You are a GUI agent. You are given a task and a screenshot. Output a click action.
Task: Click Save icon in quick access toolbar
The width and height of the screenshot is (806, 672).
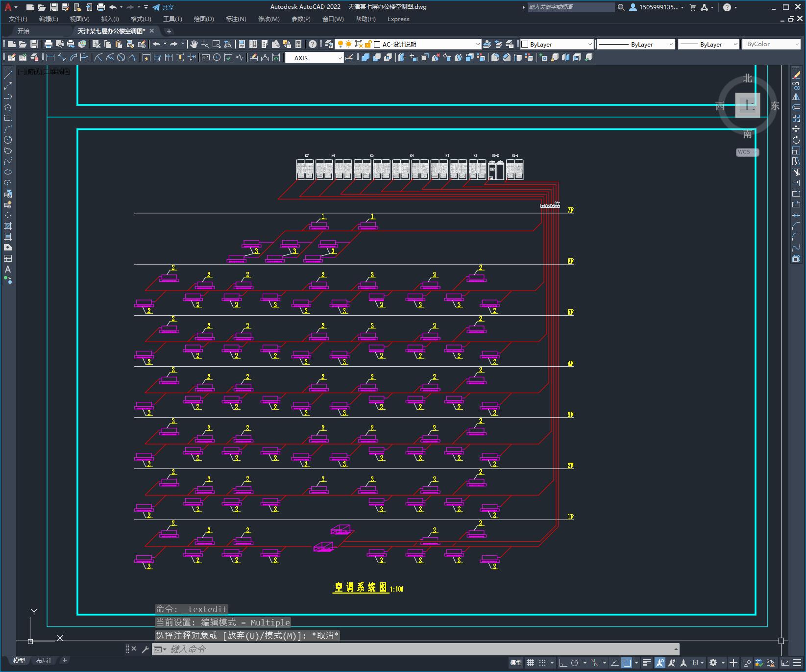pos(54,7)
